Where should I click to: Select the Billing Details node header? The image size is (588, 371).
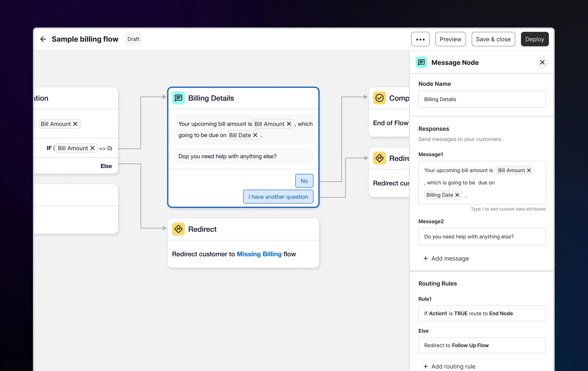tap(243, 98)
